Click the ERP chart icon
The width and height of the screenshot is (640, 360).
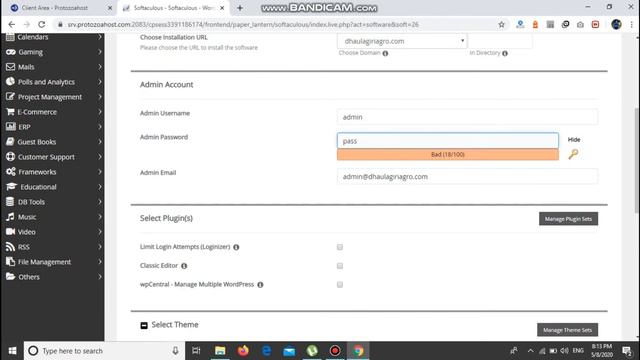[11, 127]
